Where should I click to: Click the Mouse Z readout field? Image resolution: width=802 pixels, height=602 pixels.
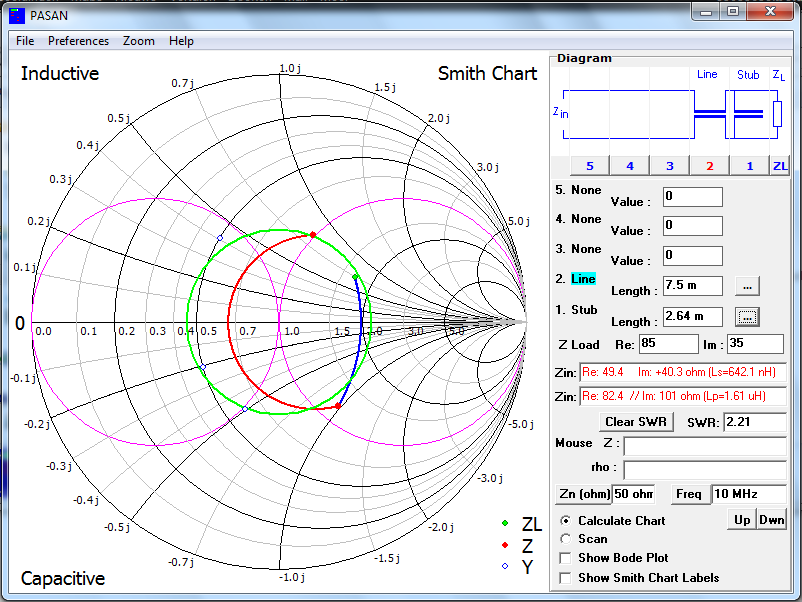705,446
